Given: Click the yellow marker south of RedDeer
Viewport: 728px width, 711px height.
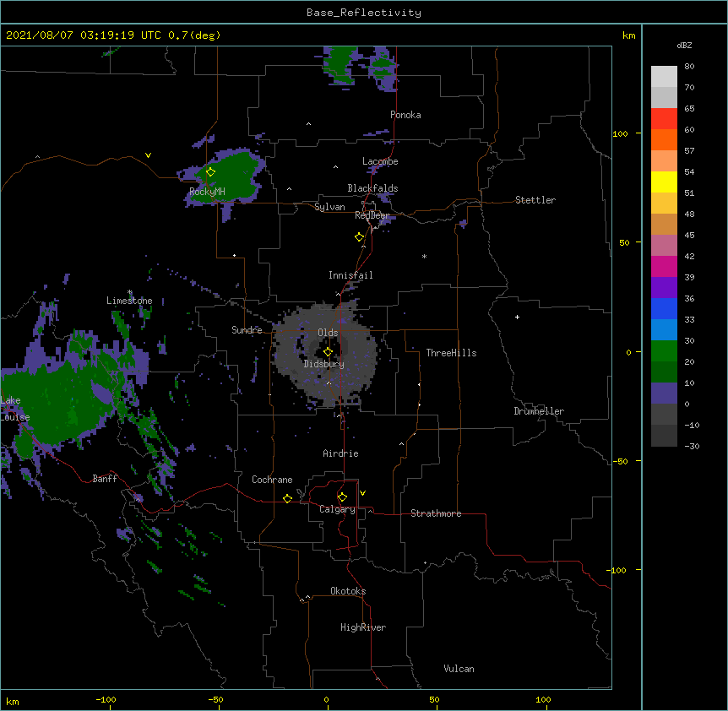Looking at the screenshot, I should coord(359,237).
